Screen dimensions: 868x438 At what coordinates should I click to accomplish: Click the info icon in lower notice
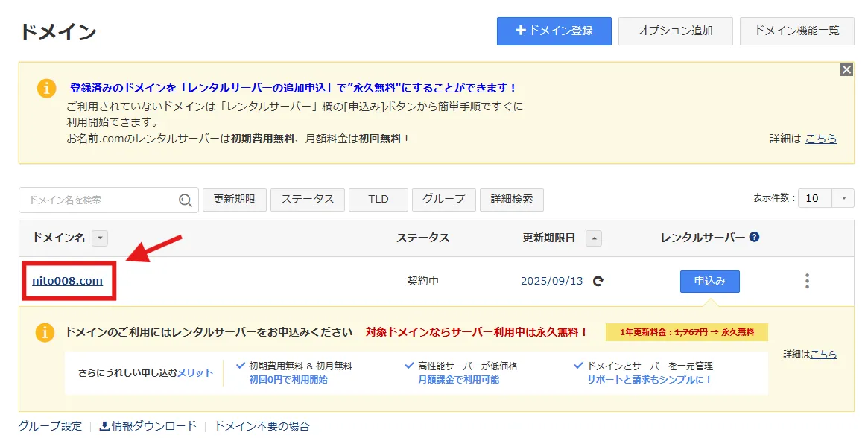pyautogui.click(x=46, y=332)
